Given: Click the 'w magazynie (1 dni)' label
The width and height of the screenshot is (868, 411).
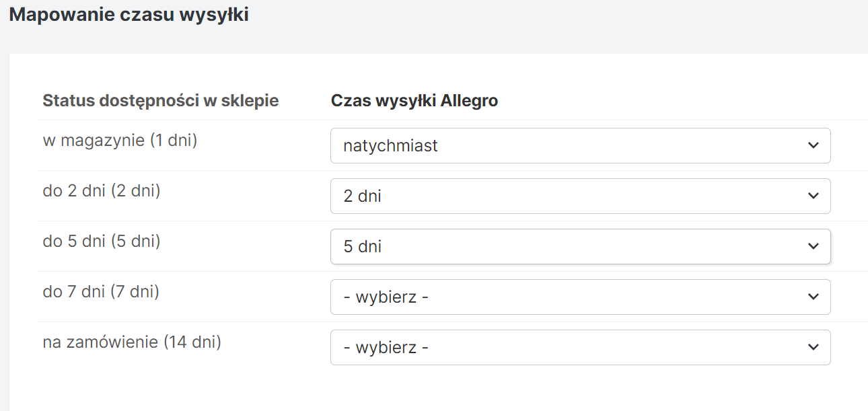Looking at the screenshot, I should 120,141.
